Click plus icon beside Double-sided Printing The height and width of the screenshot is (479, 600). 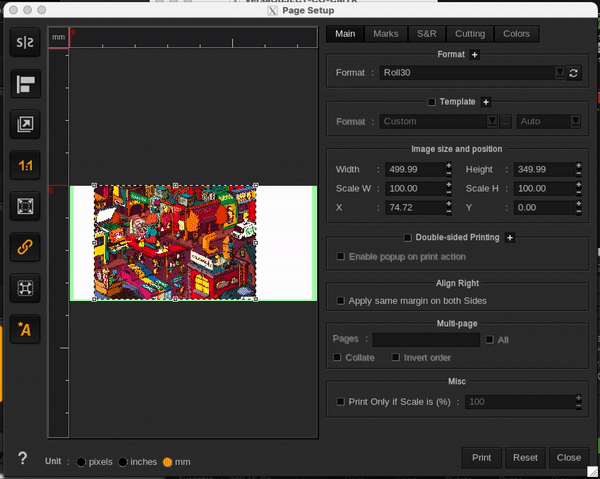510,238
